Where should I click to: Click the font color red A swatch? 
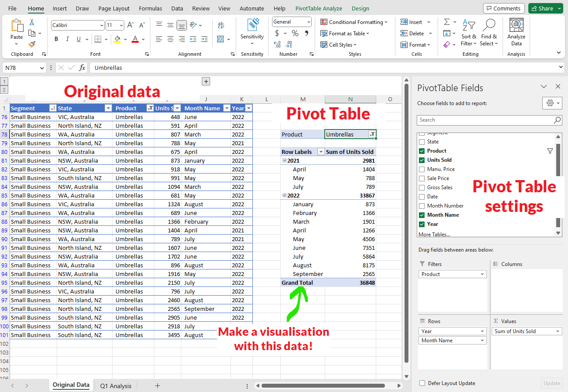135,39
